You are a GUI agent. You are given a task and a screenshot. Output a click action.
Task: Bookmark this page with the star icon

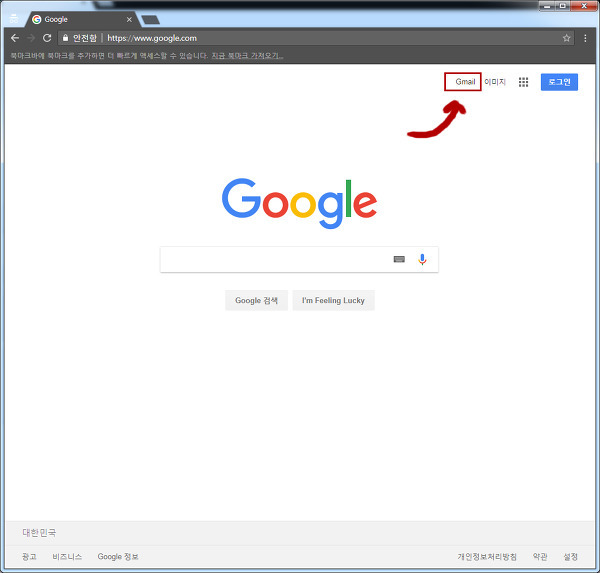(x=566, y=38)
